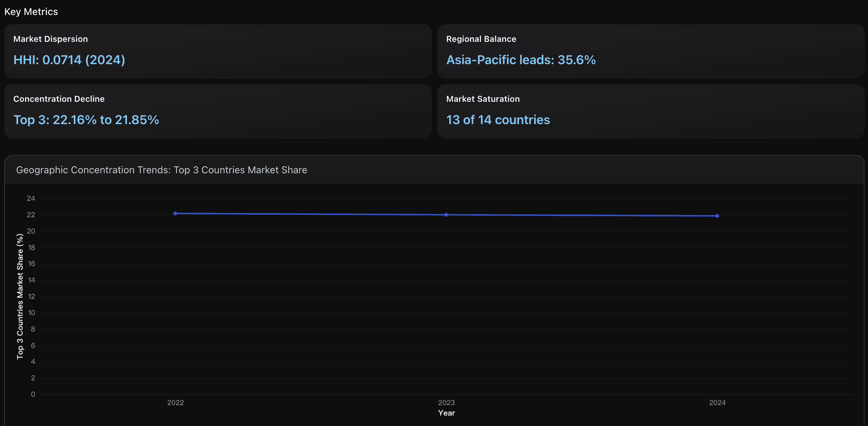Screen dimensions: 868x426
Task: Click the 20 y-axis tick label
Action: tap(31, 231)
